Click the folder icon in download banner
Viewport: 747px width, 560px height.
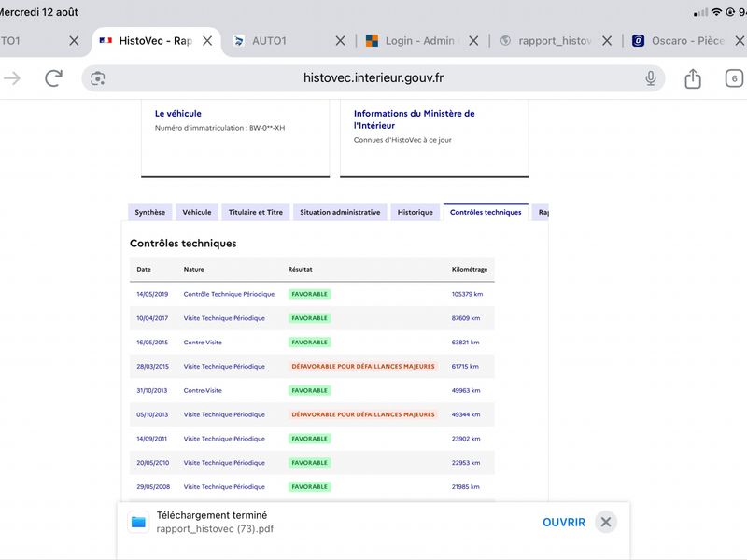[138, 522]
